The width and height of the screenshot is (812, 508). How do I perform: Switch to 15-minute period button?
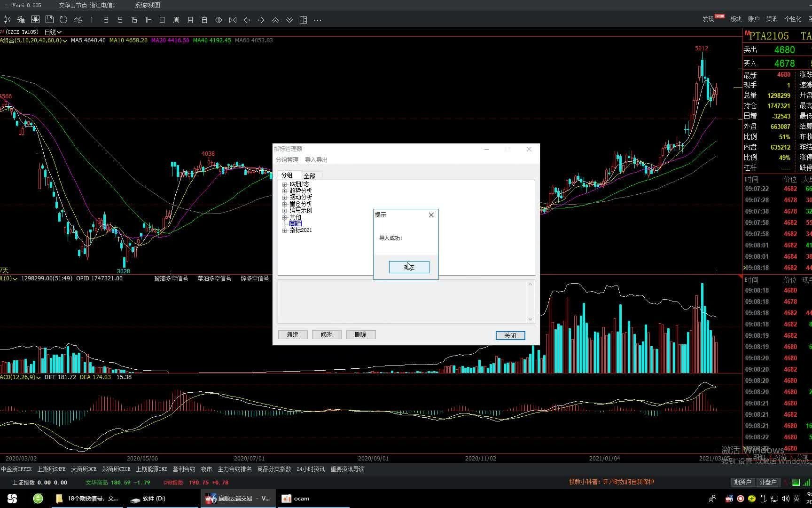pyautogui.click(x=134, y=20)
